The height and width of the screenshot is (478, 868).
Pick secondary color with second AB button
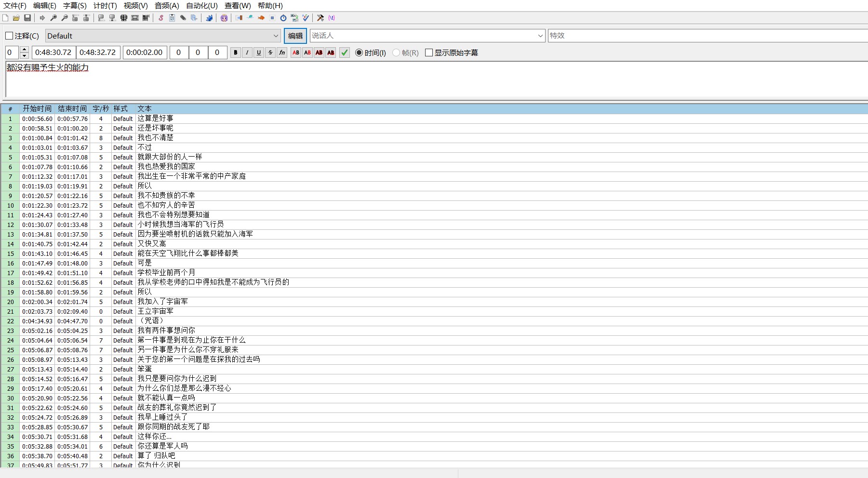pos(307,53)
